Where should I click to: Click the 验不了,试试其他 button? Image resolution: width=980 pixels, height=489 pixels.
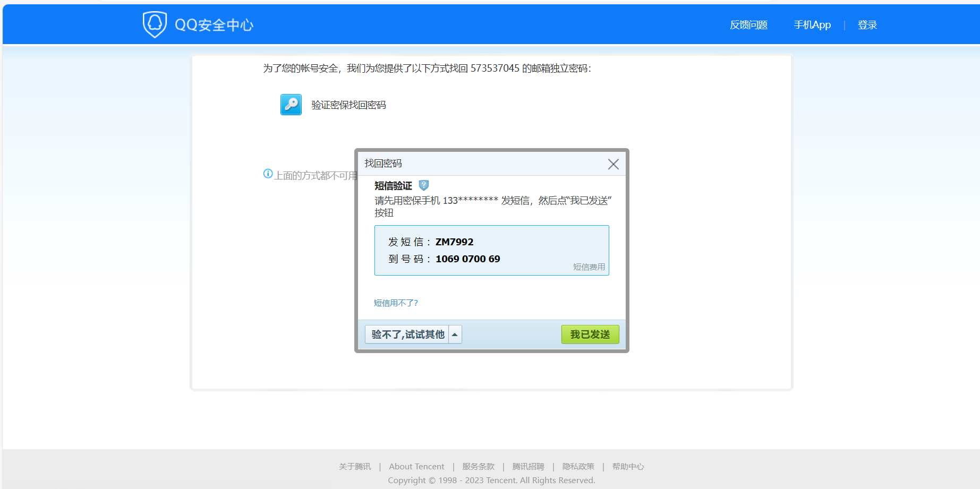[407, 334]
